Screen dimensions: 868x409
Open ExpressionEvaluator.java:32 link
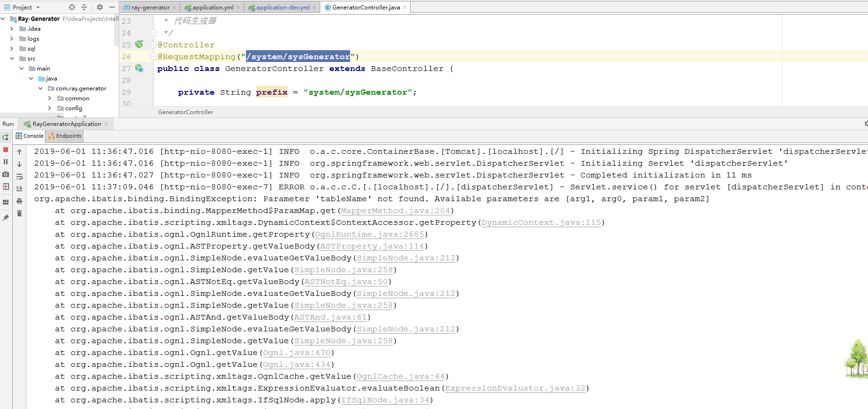[x=516, y=388]
